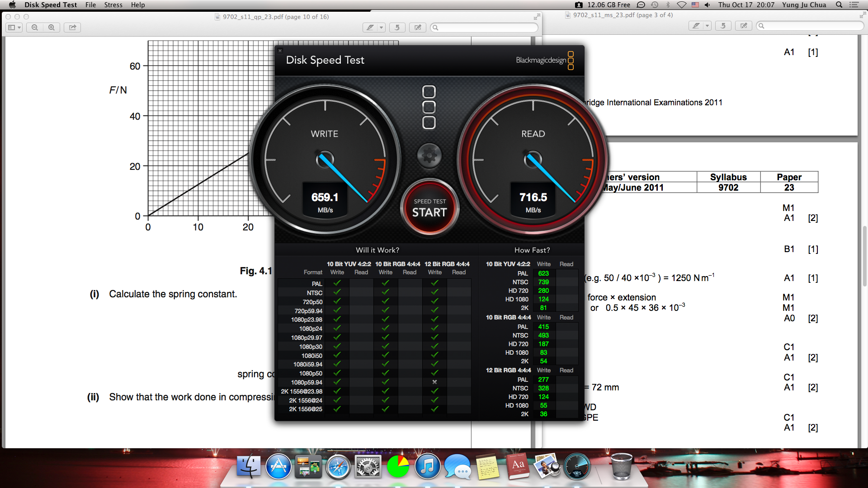The image size is (868, 488).
Task: Open Trash from the Dock
Action: click(x=622, y=466)
